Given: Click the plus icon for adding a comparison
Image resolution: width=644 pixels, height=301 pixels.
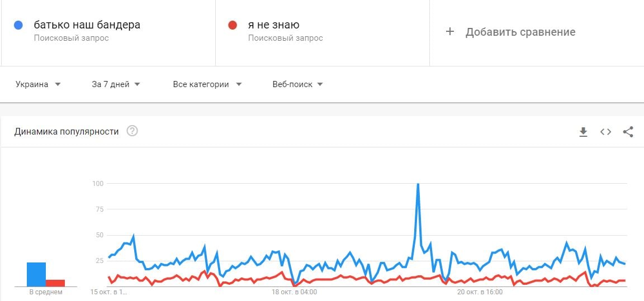Looking at the screenshot, I should (449, 32).
